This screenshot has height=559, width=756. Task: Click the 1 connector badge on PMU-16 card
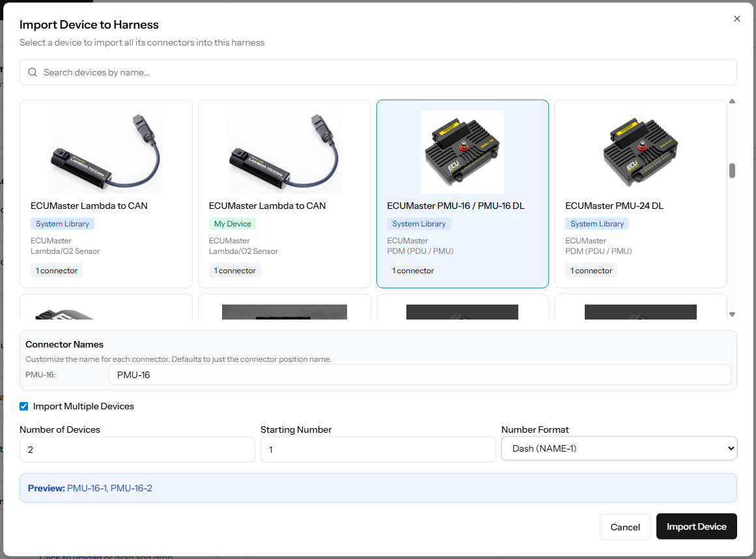[412, 271]
